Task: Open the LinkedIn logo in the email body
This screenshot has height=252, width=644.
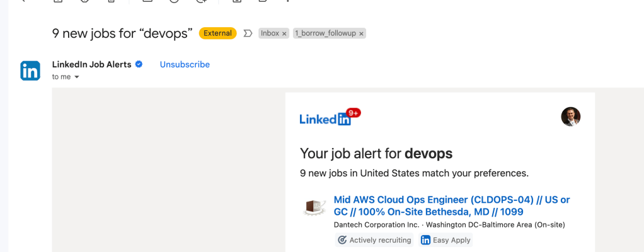Action: [x=325, y=119]
